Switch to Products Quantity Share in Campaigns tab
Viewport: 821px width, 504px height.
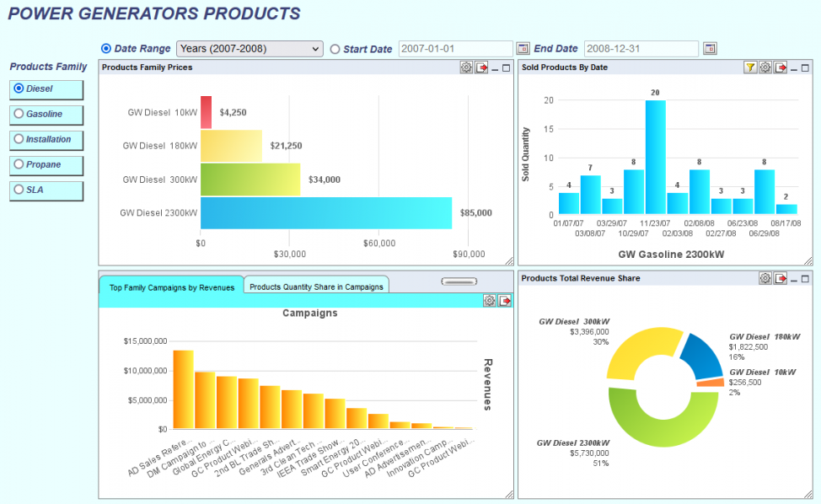316,287
